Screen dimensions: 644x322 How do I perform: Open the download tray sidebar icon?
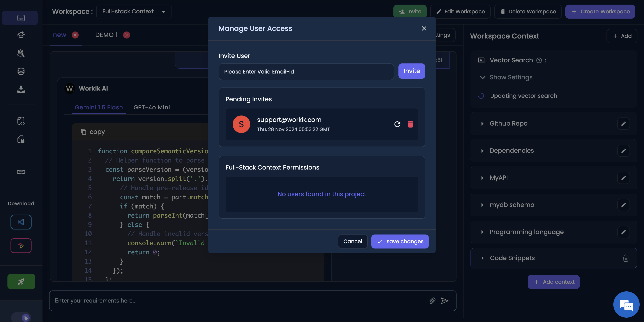click(21, 89)
